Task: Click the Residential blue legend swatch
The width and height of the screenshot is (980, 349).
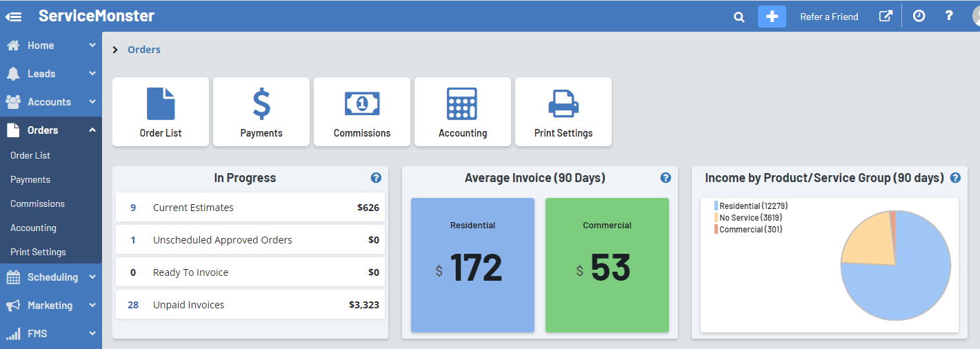Action: click(x=717, y=206)
